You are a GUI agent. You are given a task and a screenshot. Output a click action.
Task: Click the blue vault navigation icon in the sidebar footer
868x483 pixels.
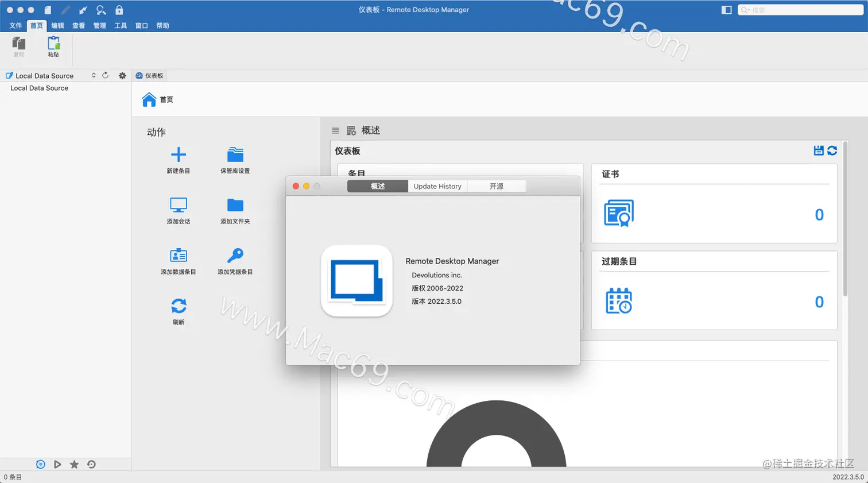click(40, 464)
